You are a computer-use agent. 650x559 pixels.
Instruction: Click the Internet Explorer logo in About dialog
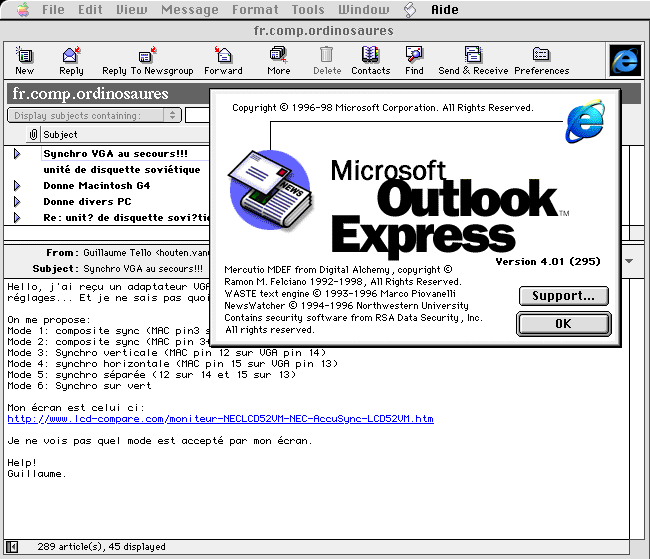585,121
